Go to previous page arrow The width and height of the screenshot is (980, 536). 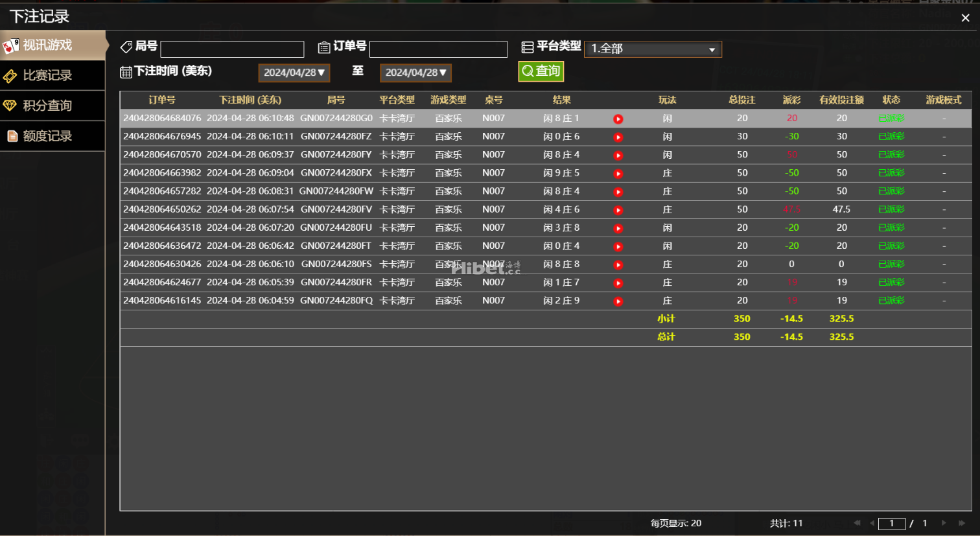click(x=872, y=523)
